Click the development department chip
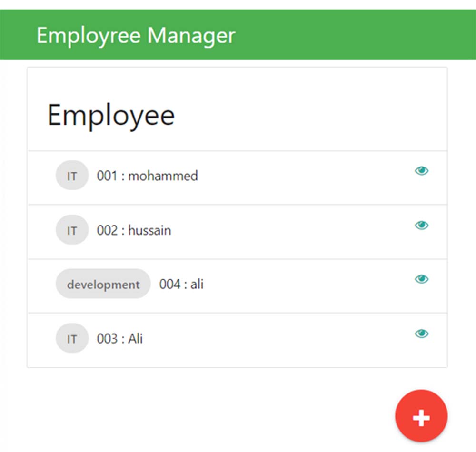This screenshot has height=452, width=476. pos(103,285)
